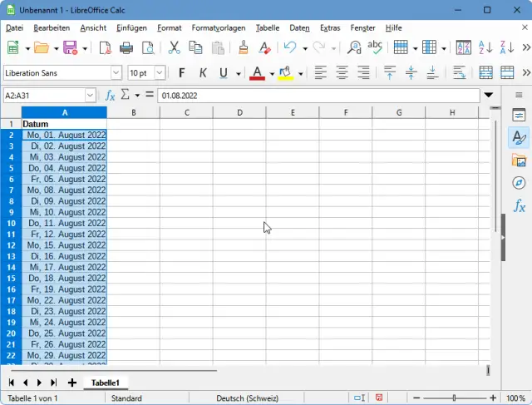Click the Print icon in toolbar
532x405 pixels.
pyautogui.click(x=126, y=48)
